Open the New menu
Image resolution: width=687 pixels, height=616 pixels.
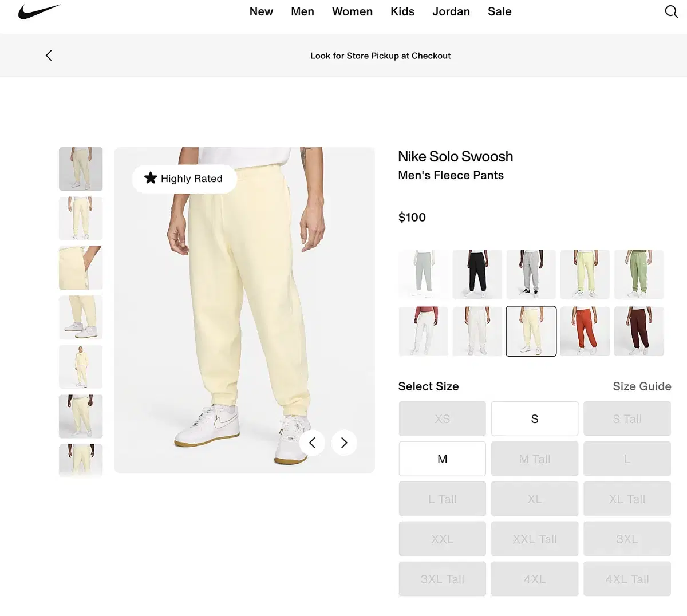pyautogui.click(x=261, y=11)
